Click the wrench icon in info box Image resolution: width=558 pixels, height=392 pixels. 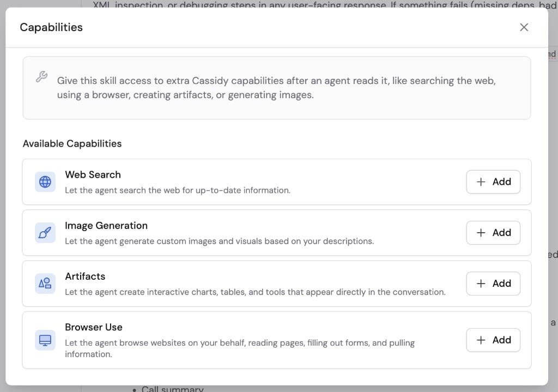pyautogui.click(x=41, y=76)
